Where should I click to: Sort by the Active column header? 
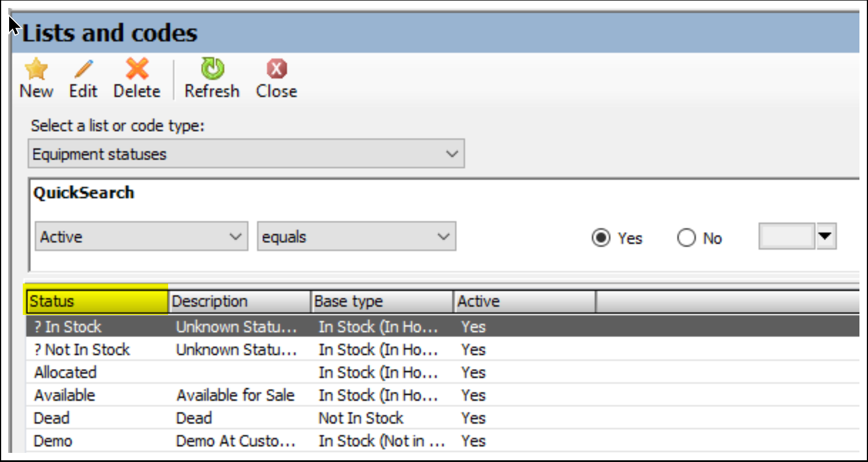(x=525, y=301)
